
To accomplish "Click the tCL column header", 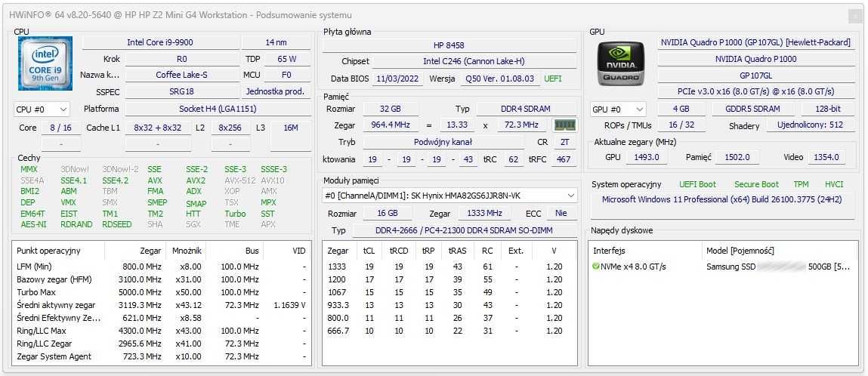I will pos(369,251).
